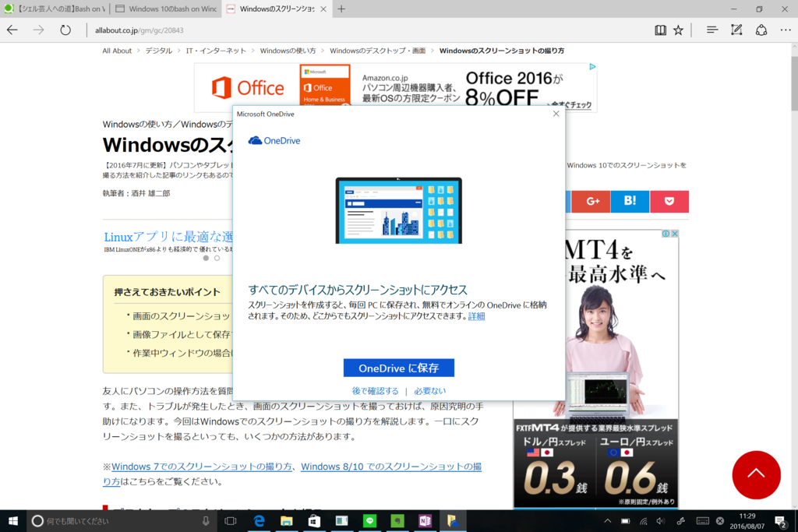Bookmark article with Hatena B! button

(630, 202)
